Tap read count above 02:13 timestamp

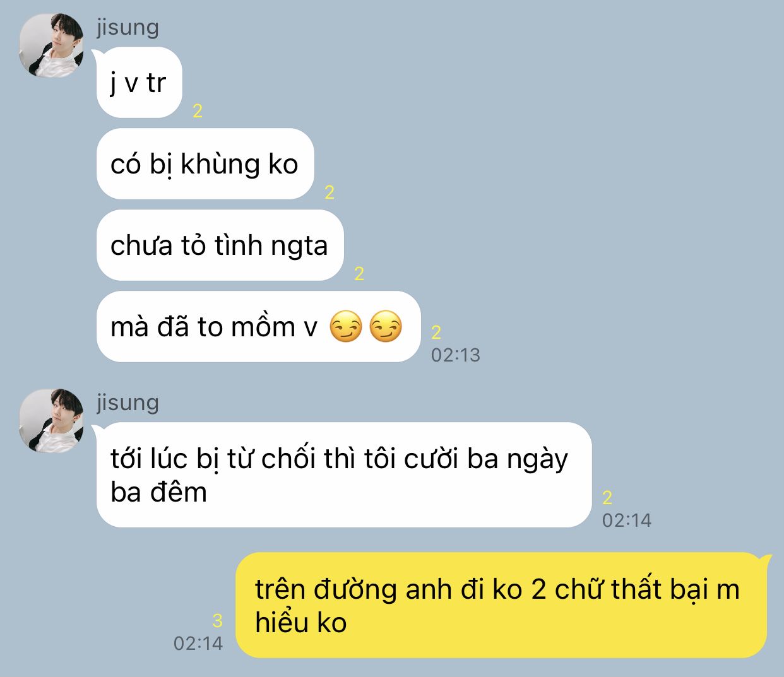(x=436, y=333)
